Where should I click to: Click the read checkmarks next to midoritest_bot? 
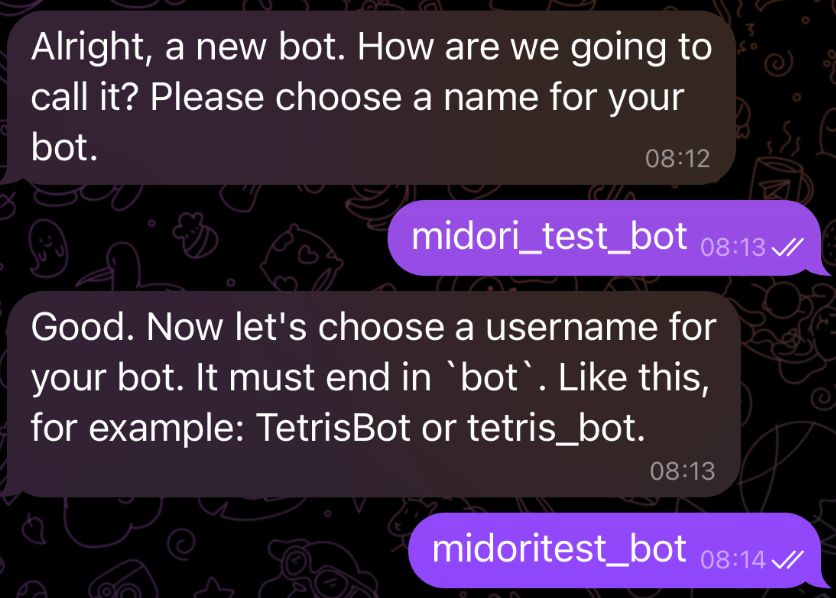(789, 560)
